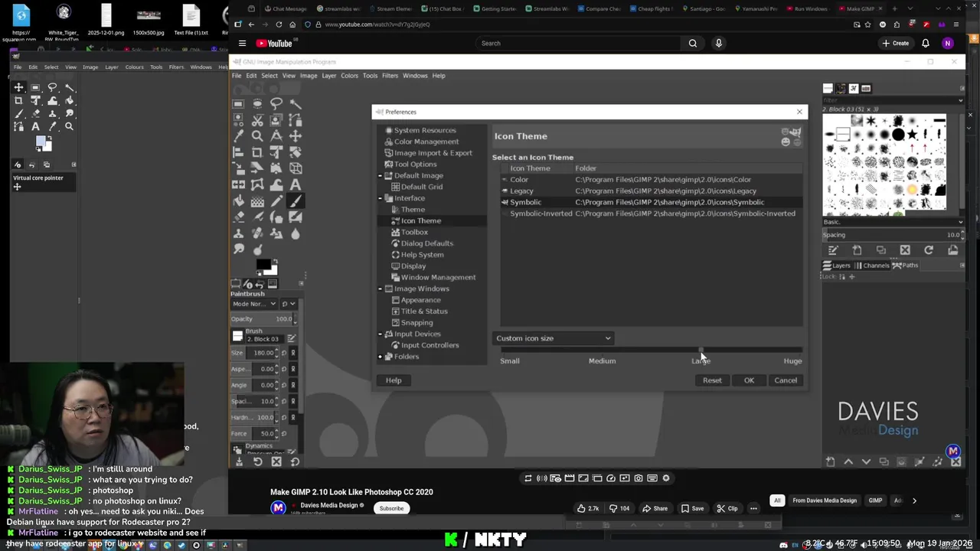Select the Ellipse Select tool in the video's toolbox
This screenshot has width=980, height=551.
click(x=257, y=104)
